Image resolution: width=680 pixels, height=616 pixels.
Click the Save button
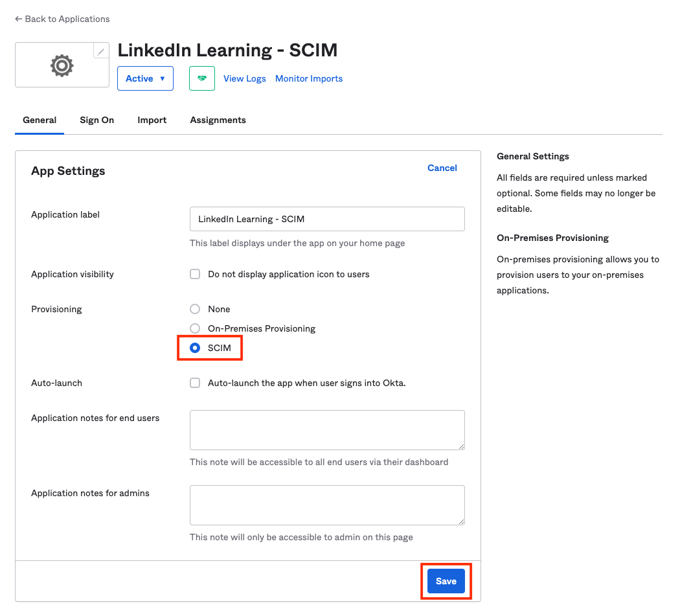(x=446, y=581)
